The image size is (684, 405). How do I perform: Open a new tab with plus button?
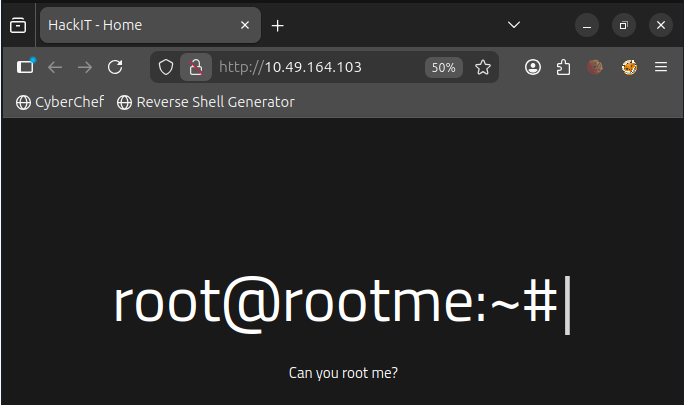277,26
